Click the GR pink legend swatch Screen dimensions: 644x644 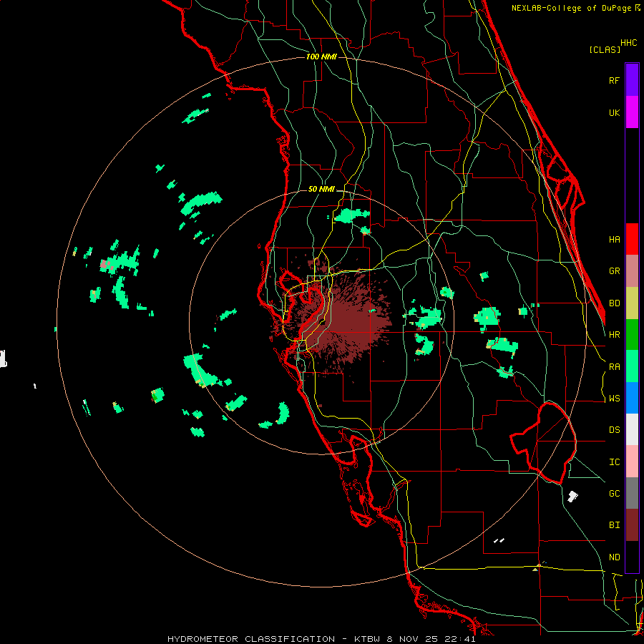632,271
